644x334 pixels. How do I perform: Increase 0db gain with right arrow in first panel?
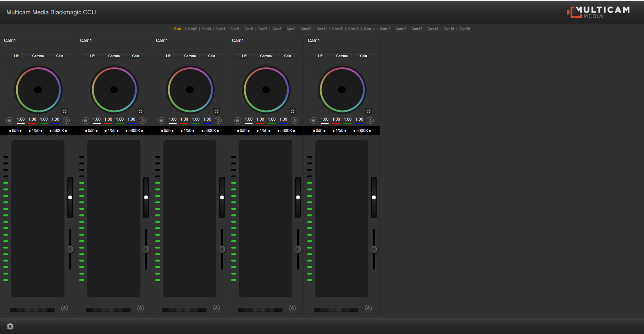pyautogui.click(x=21, y=131)
